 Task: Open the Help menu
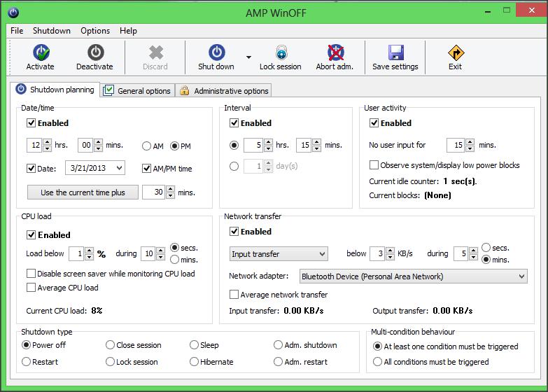pyautogui.click(x=128, y=31)
